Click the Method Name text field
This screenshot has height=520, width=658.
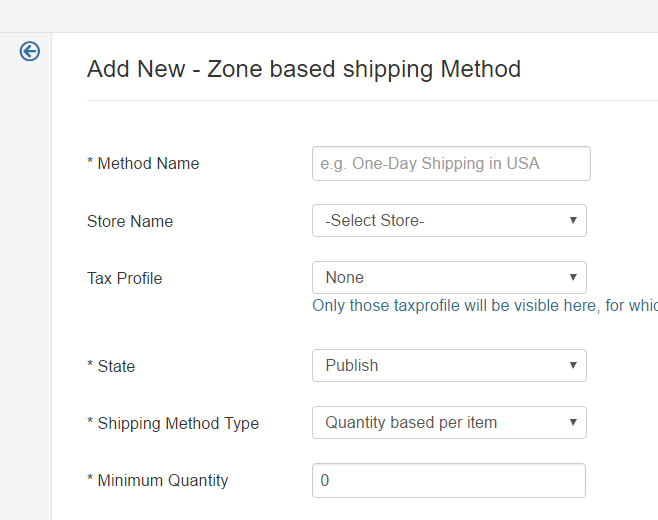[x=451, y=164]
